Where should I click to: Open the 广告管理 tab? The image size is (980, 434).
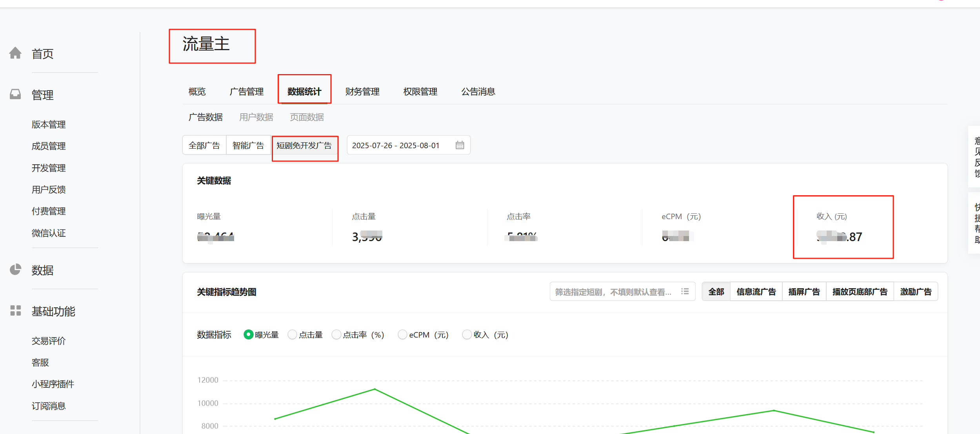point(246,92)
